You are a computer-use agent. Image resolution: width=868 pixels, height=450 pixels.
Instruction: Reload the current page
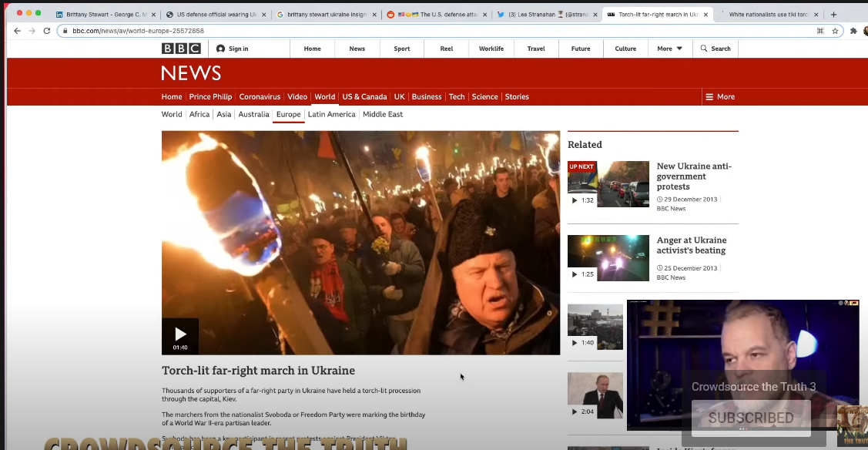pyautogui.click(x=47, y=31)
